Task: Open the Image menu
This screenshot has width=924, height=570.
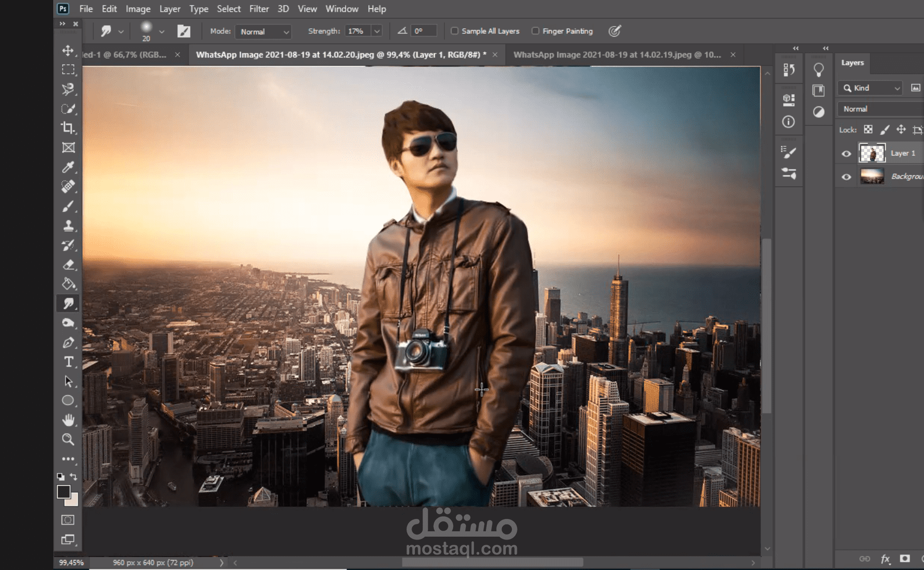Action: (138, 9)
